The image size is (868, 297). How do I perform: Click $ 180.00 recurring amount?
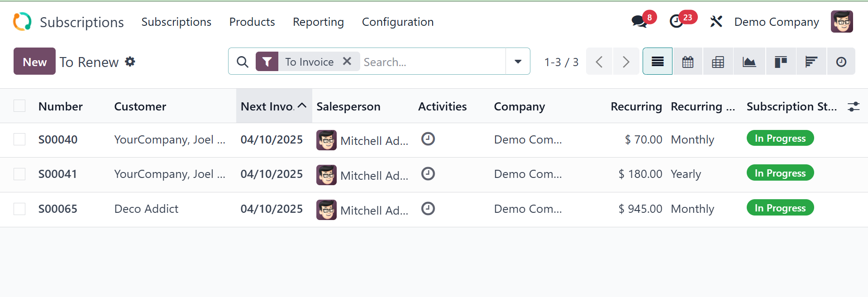click(x=640, y=174)
